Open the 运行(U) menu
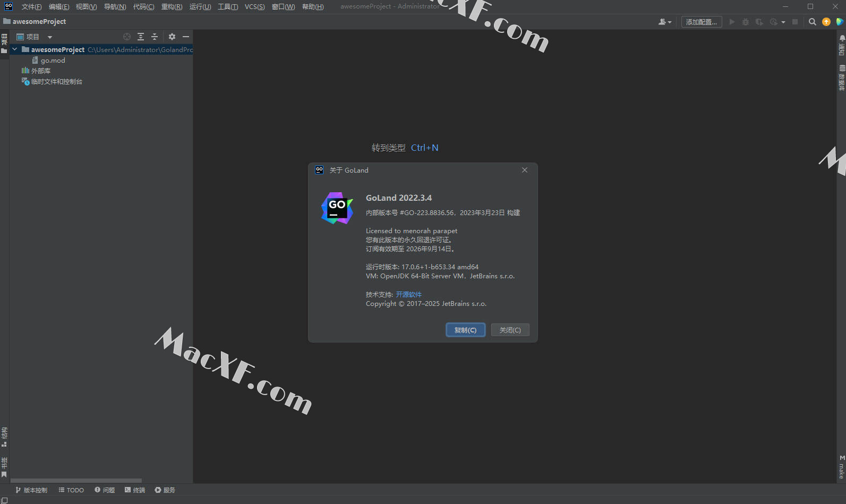The width and height of the screenshot is (846, 504). click(x=200, y=7)
